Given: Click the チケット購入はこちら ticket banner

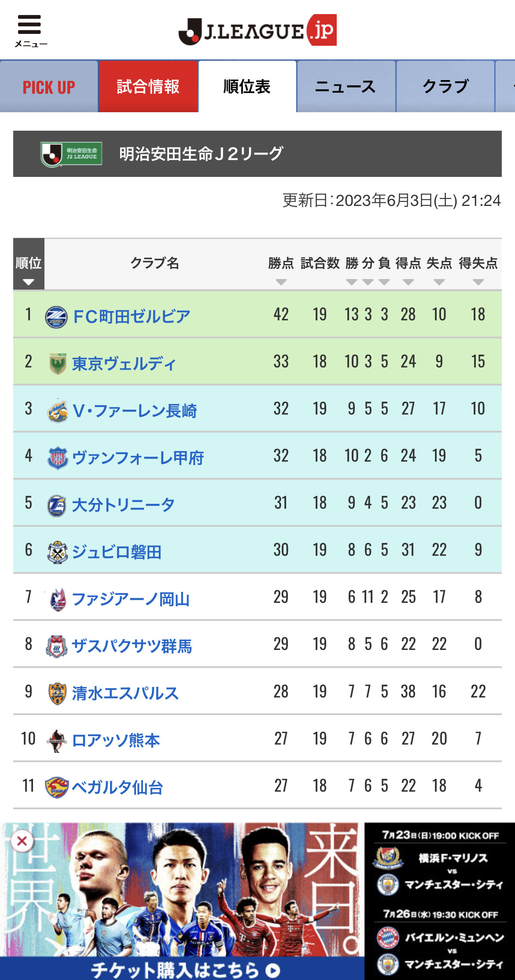Looking at the screenshot, I should (x=182, y=969).
